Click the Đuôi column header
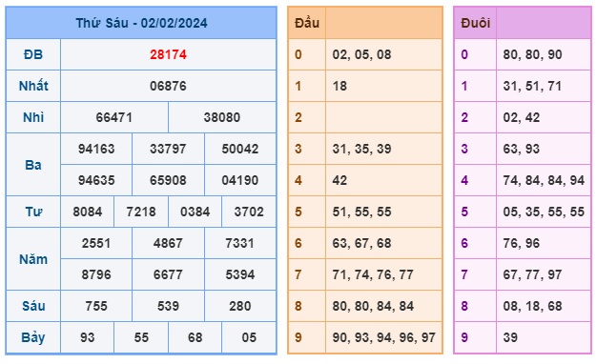Image resolution: width=596 pixels, height=364 pixels. pyautogui.click(x=476, y=23)
